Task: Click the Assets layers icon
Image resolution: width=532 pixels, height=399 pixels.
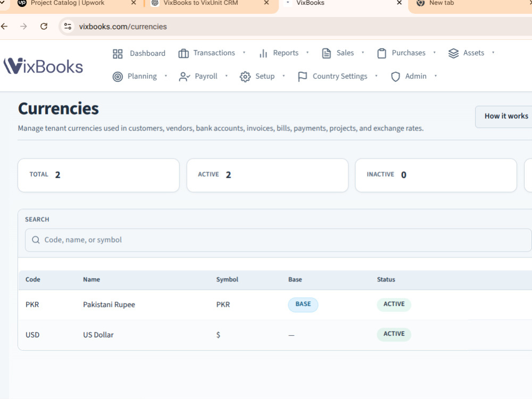Action: tap(453, 53)
